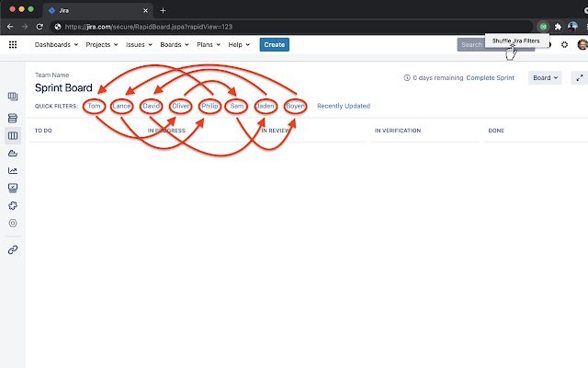Viewport: 588px width, 368px height.
Task: Click the 0 days remaining text
Action: pos(438,77)
